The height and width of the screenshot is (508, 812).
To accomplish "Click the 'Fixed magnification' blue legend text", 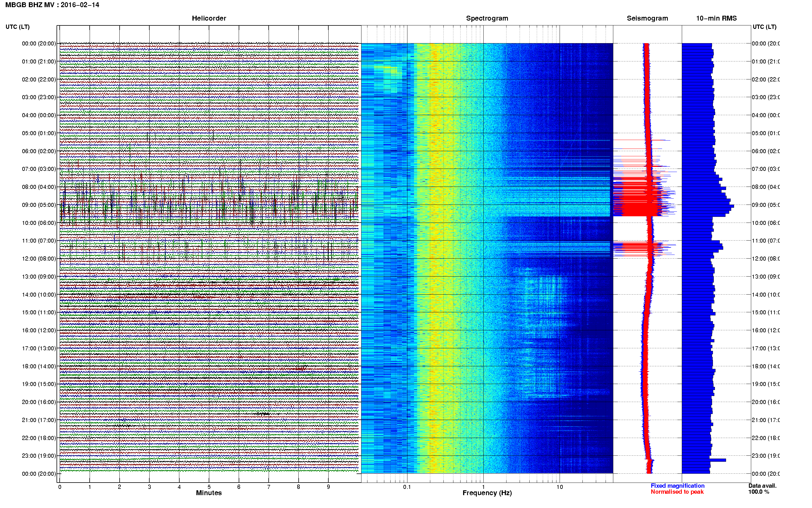I will click(x=678, y=486).
